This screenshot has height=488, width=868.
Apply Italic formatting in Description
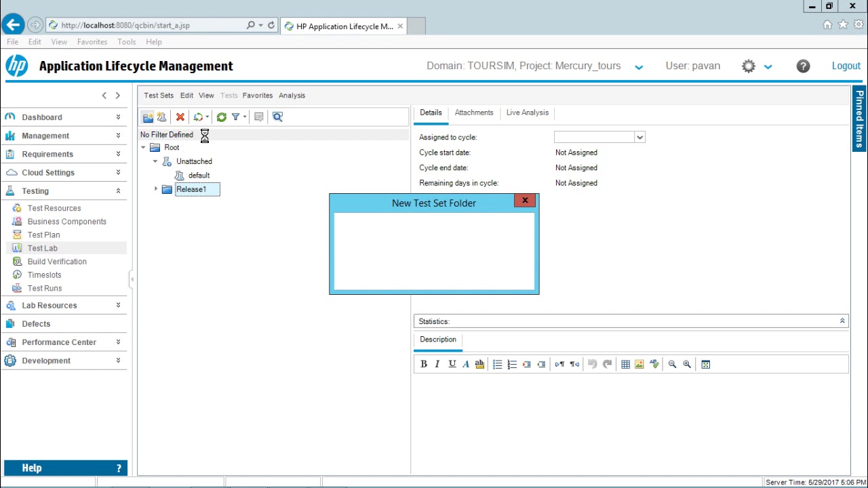point(437,365)
